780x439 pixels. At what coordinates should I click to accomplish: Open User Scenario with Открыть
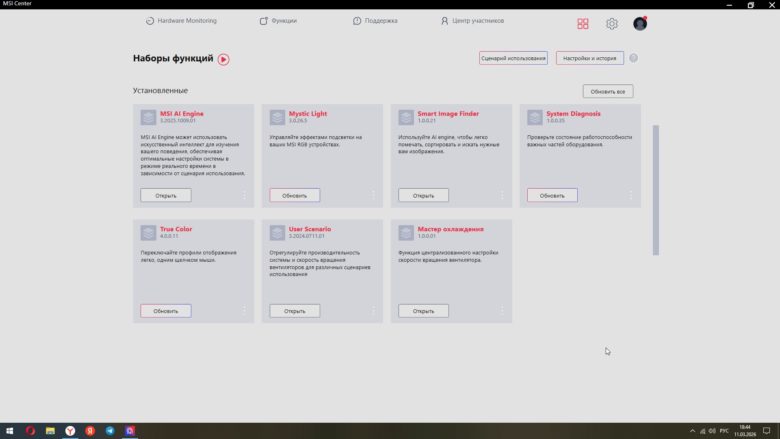294,311
